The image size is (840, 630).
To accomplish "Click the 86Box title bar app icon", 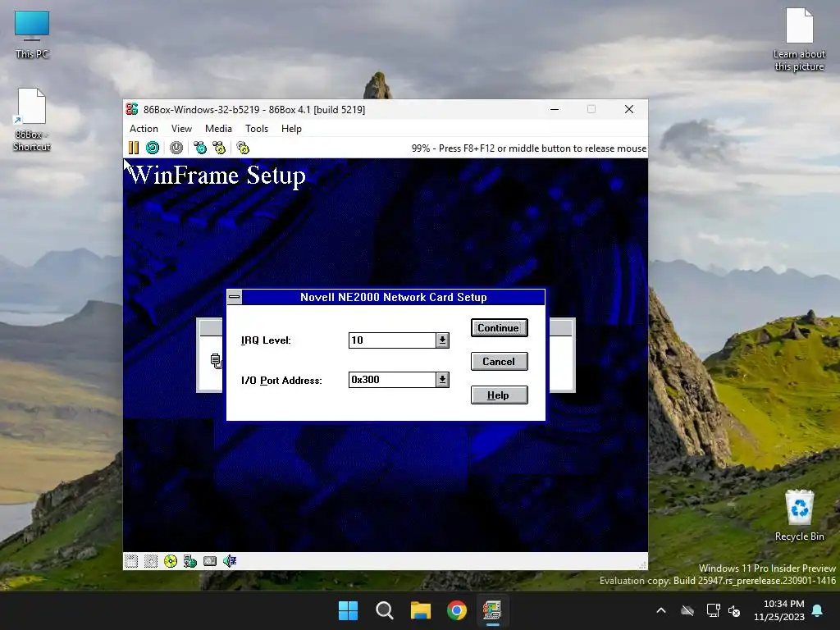I will click(x=132, y=109).
